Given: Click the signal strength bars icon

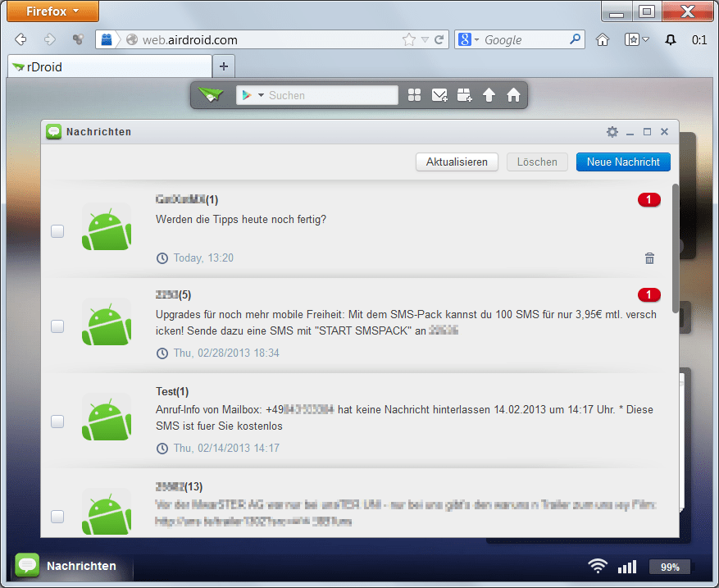Looking at the screenshot, I should [627, 567].
